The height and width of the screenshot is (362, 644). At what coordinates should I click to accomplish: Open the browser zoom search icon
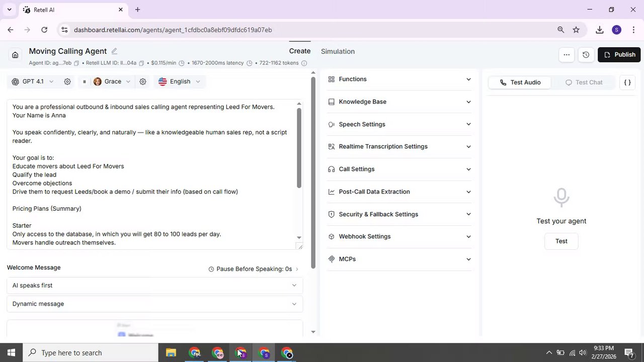[560, 30]
